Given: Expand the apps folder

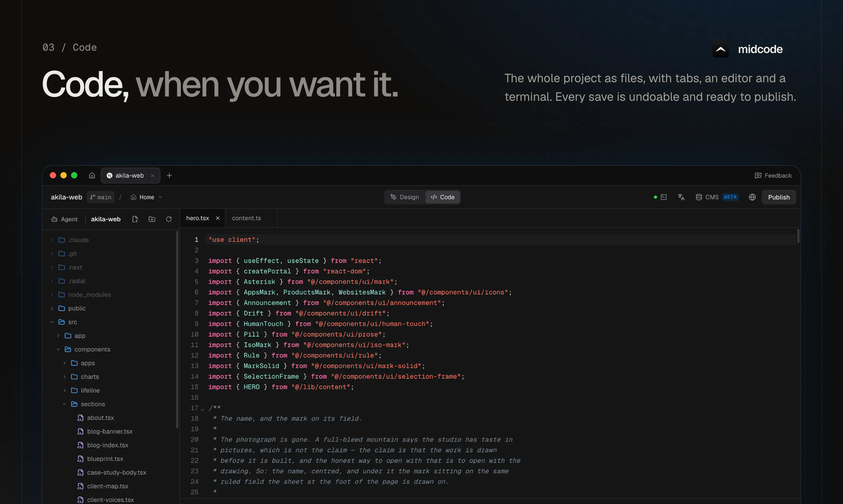Looking at the screenshot, I should coord(110,363).
